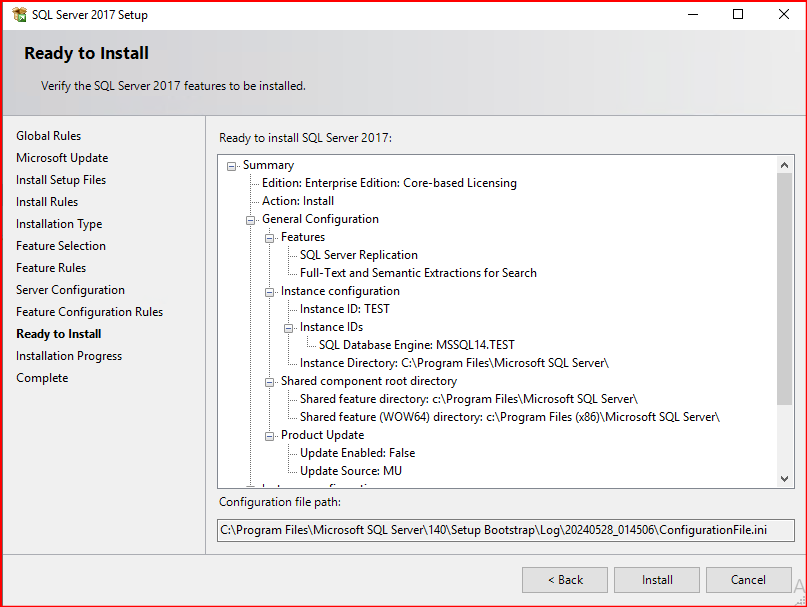The width and height of the screenshot is (807, 607).
Task: Select the Edition: Enterprise Edition tree row
Action: pos(389,183)
